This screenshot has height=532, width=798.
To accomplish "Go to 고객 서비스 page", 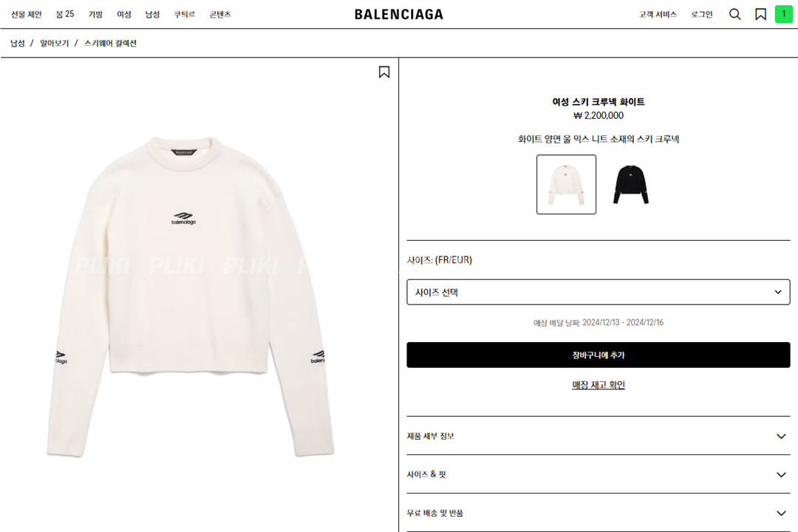I will 658,14.
